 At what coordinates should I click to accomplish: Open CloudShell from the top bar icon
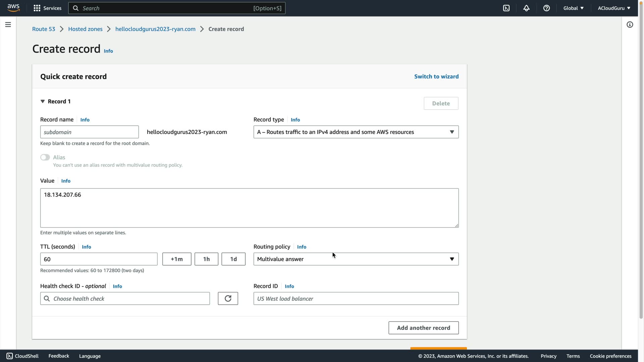(x=506, y=8)
